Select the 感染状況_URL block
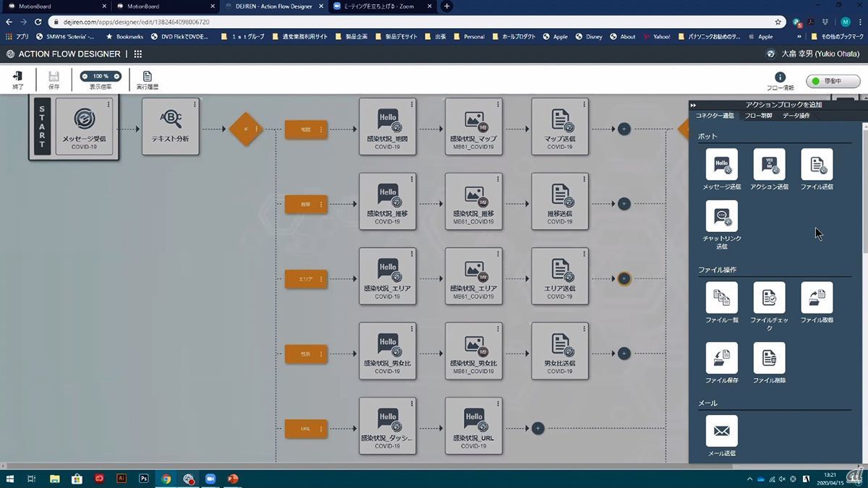Image resolution: width=868 pixels, height=488 pixels. (x=474, y=426)
